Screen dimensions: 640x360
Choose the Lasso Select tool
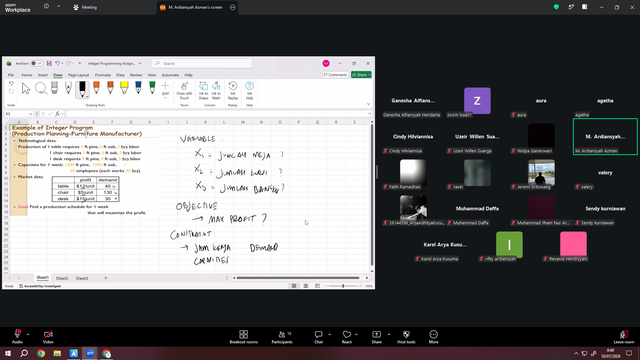pos(40,89)
